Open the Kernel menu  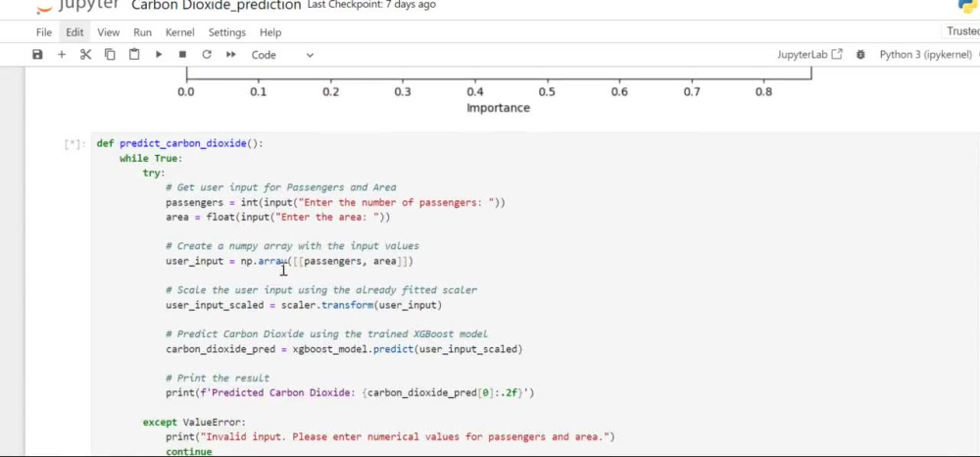[180, 32]
